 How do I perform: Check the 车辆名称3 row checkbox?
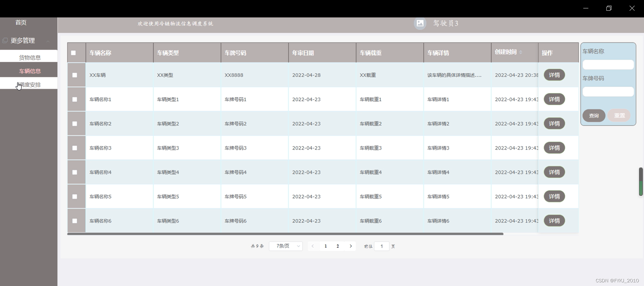tap(75, 148)
